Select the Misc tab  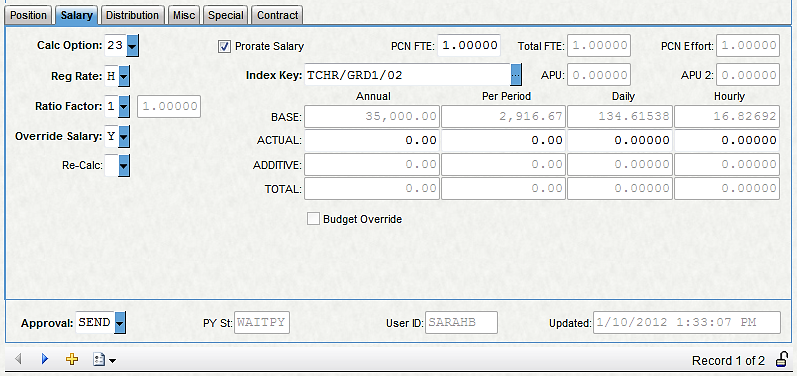[x=184, y=15]
